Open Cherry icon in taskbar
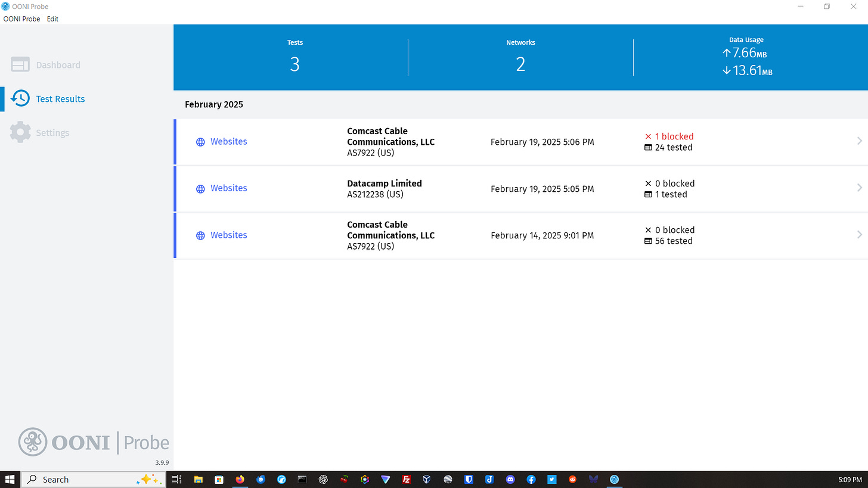 point(344,479)
